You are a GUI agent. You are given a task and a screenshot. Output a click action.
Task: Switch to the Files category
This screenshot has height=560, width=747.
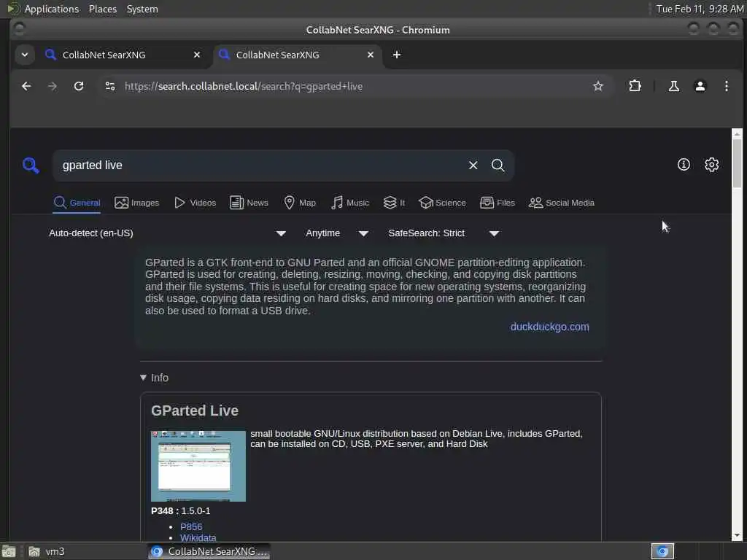point(498,203)
